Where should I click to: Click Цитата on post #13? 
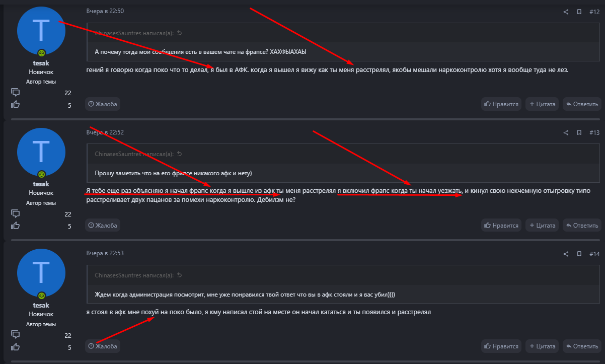(542, 225)
